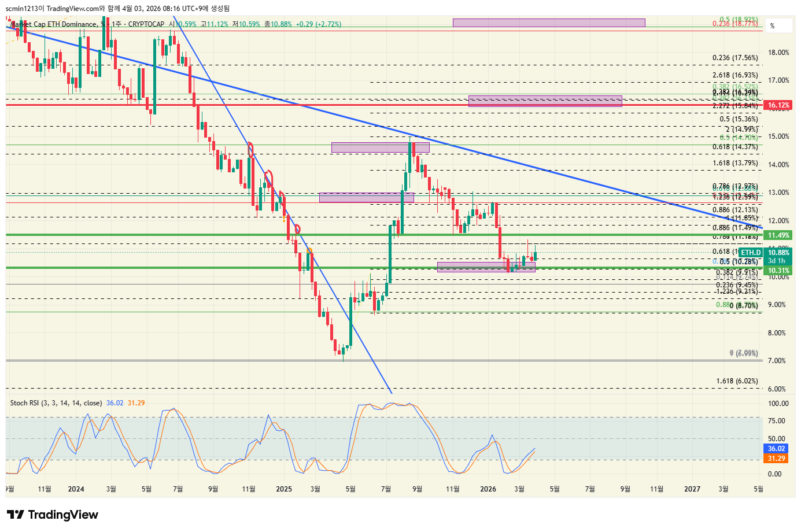Screen dimensions: 801x532
Task: Click the 2.618 (16.93%) Fibonacci level label
Action: tap(734, 75)
